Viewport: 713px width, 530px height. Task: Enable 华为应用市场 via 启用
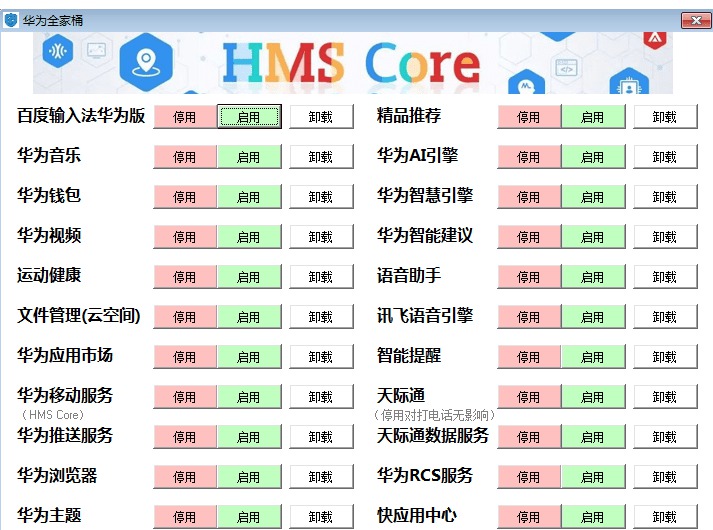point(249,357)
